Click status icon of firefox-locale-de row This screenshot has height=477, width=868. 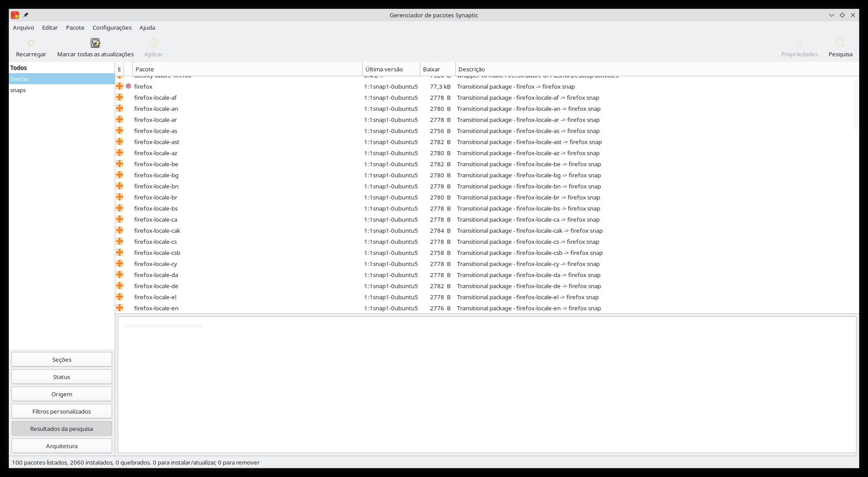point(120,286)
